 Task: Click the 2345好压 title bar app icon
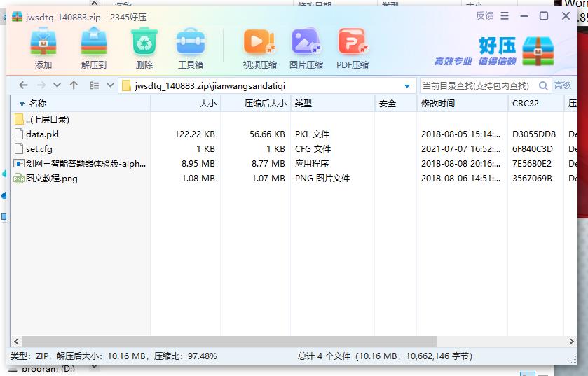point(17,17)
